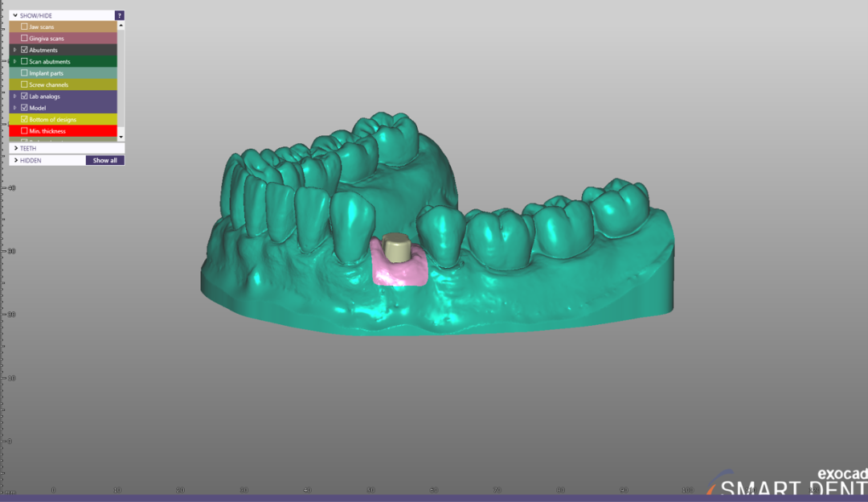Enable the Screw channels checkbox
The width and height of the screenshot is (868, 502).
pyautogui.click(x=24, y=84)
